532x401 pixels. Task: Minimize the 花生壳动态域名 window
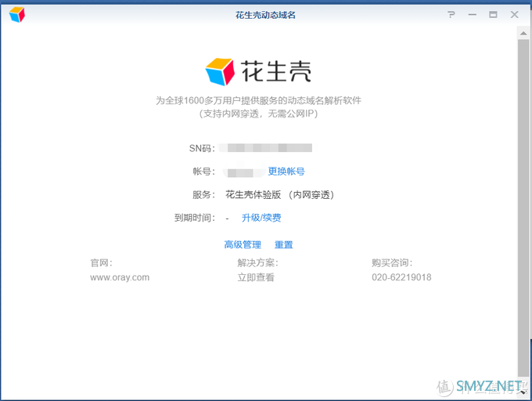(x=472, y=15)
